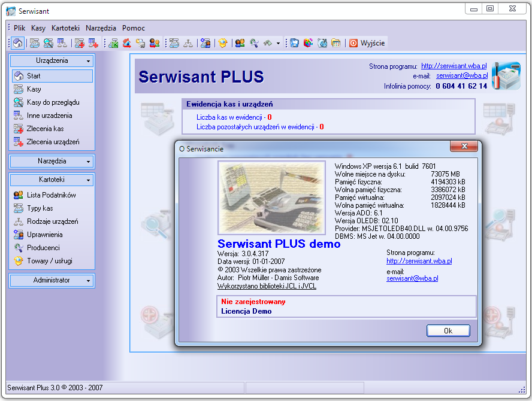Click toolbar users icon with red arrow

[x=155, y=43]
